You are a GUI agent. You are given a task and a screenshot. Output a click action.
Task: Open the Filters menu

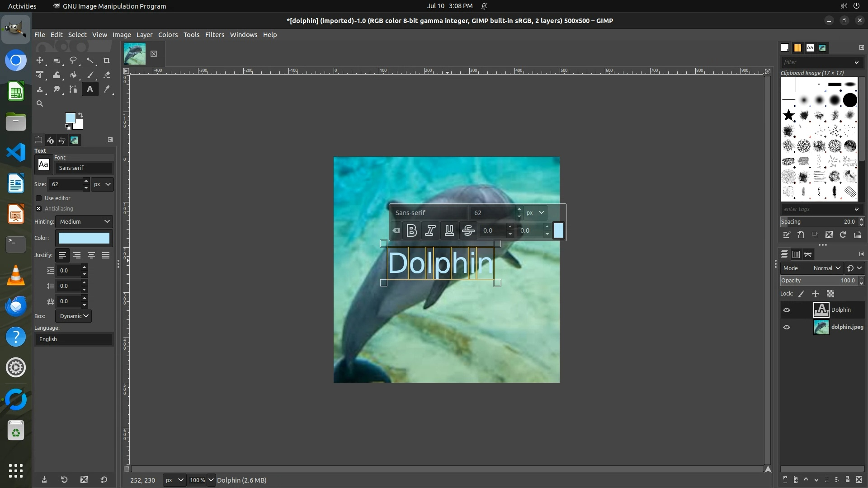214,35
